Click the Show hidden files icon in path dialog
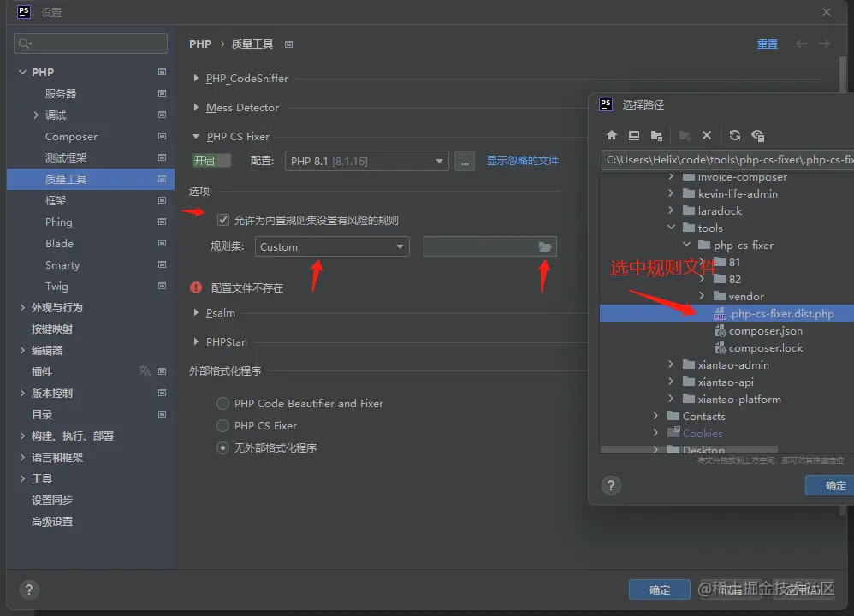 (x=757, y=136)
